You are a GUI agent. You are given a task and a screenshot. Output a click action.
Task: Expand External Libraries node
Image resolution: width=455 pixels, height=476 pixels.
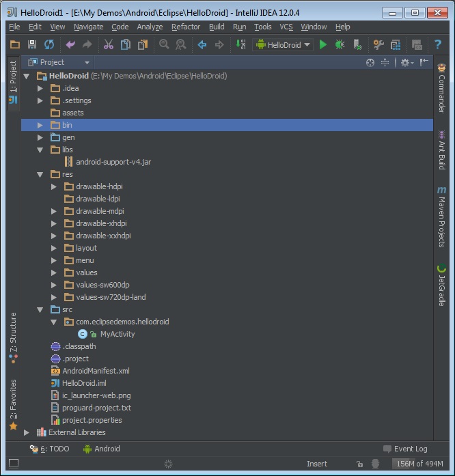coord(27,432)
